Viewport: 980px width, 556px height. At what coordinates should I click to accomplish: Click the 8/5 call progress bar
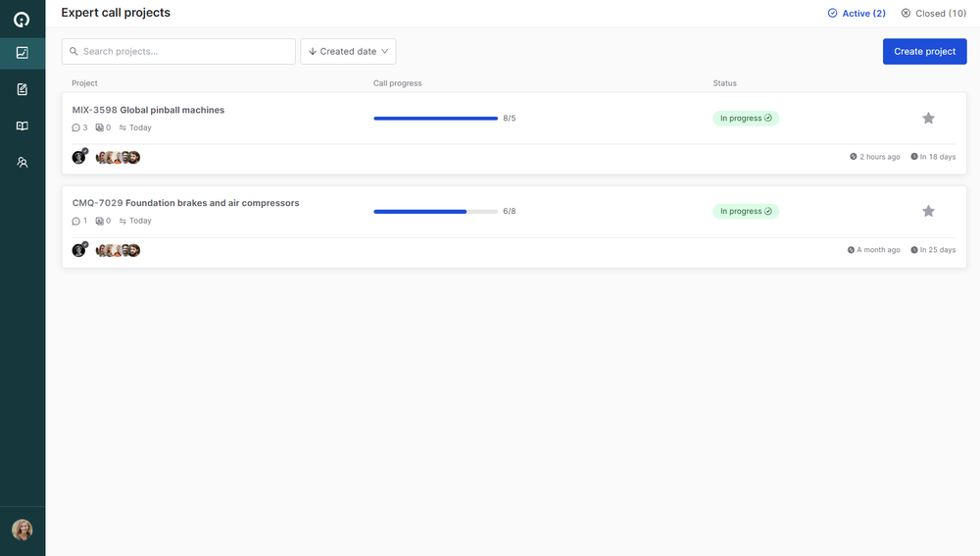(x=436, y=119)
